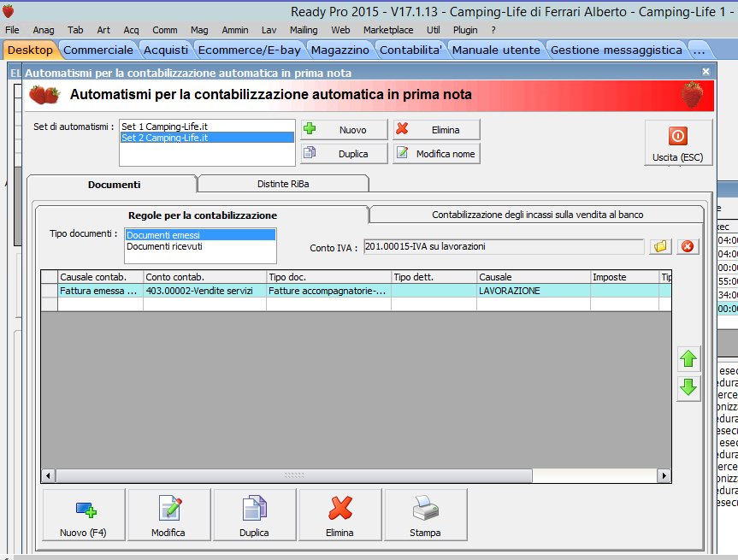Select Documenti emessi document type
This screenshot has height=560, width=738.
pos(200,235)
